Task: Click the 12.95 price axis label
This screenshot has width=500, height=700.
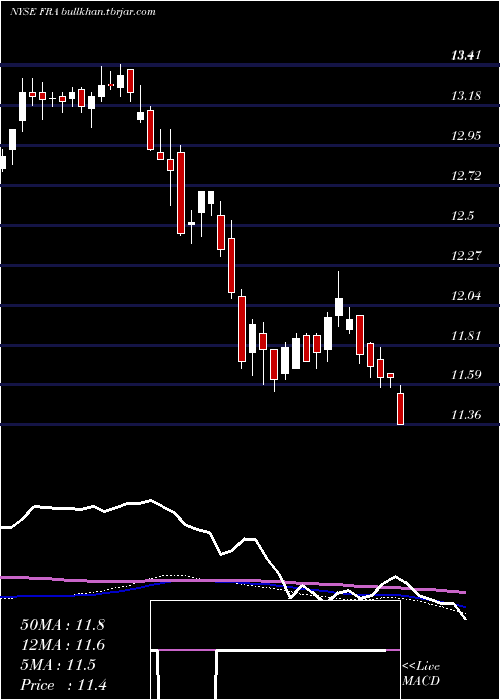Action: coord(466,136)
